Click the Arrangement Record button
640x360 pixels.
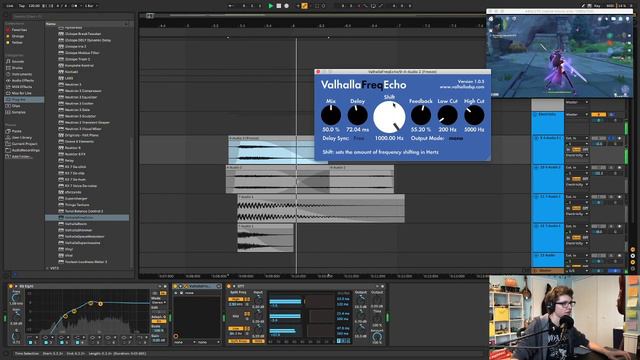click(287, 6)
